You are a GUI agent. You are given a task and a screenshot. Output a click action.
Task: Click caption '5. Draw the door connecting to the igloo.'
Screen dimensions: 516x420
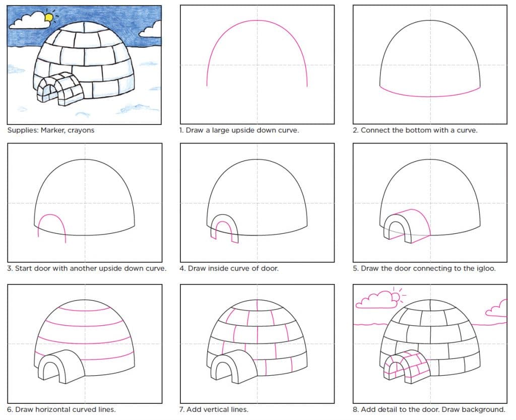(x=424, y=268)
